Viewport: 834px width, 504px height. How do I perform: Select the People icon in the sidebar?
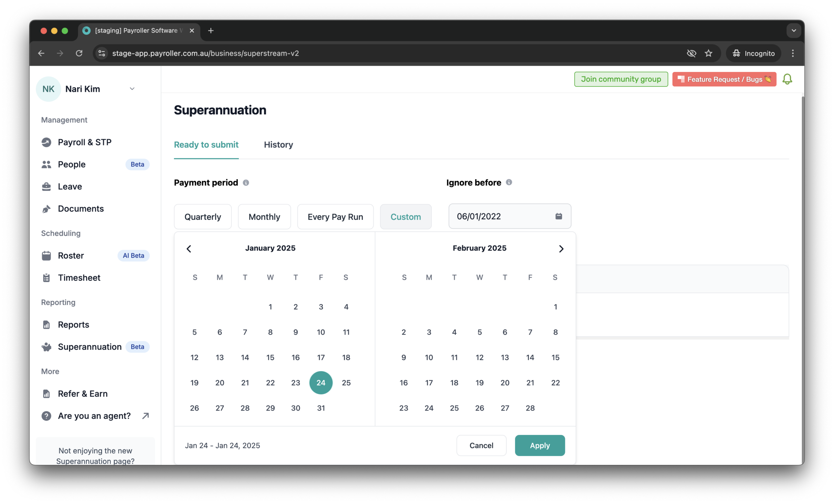pyautogui.click(x=46, y=164)
